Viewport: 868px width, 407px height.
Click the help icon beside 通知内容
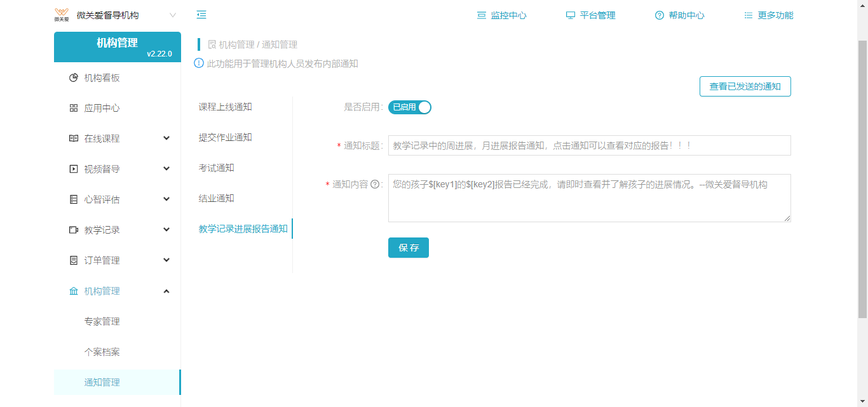[375, 184]
